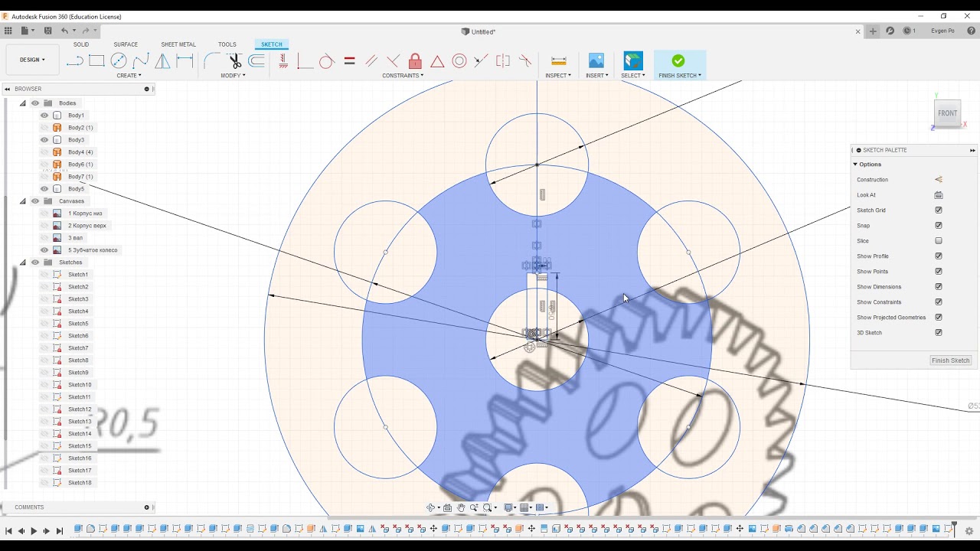
Task: Apply the Horizontal/Vertical constraint
Action: tap(283, 61)
